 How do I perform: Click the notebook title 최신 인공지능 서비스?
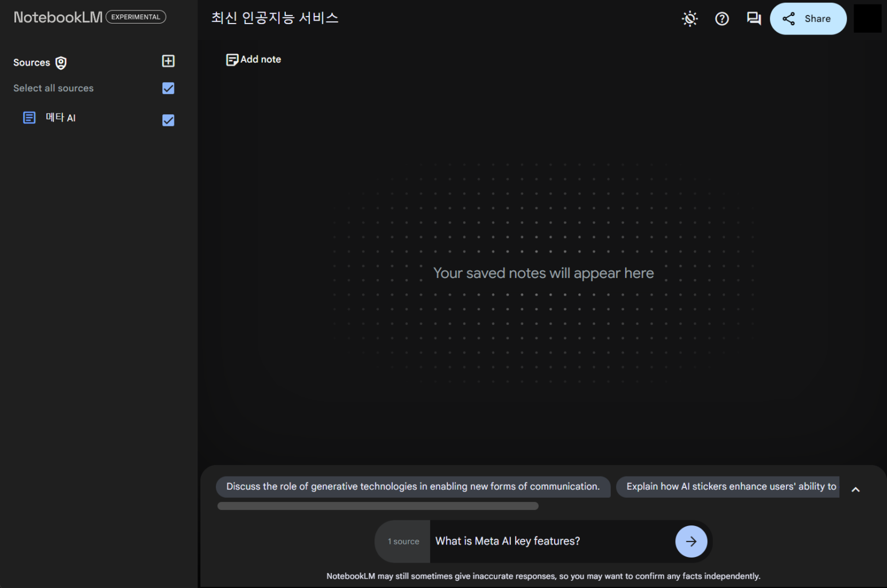click(x=275, y=18)
